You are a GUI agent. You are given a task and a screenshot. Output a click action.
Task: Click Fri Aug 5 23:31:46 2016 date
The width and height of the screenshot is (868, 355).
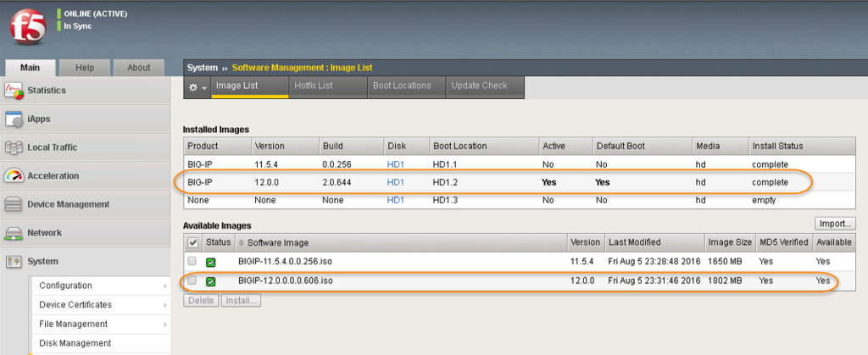pyautogui.click(x=655, y=281)
